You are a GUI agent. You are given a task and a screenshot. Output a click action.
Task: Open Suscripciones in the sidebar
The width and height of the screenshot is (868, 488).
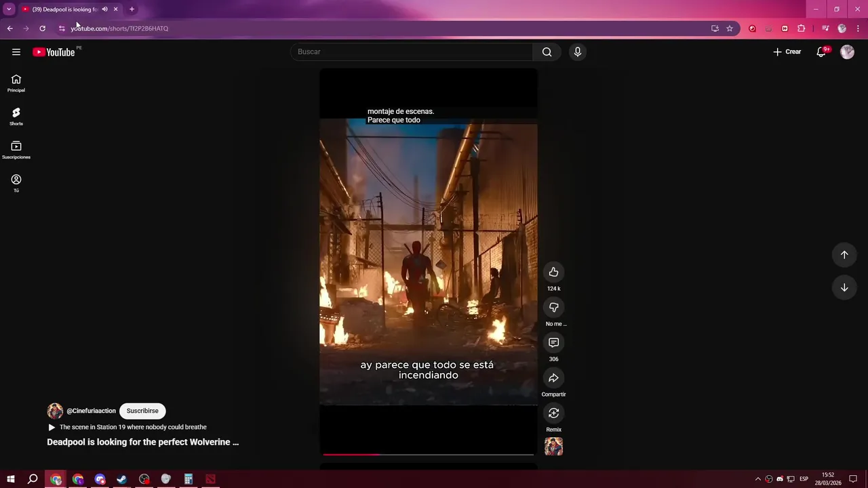[x=16, y=150]
